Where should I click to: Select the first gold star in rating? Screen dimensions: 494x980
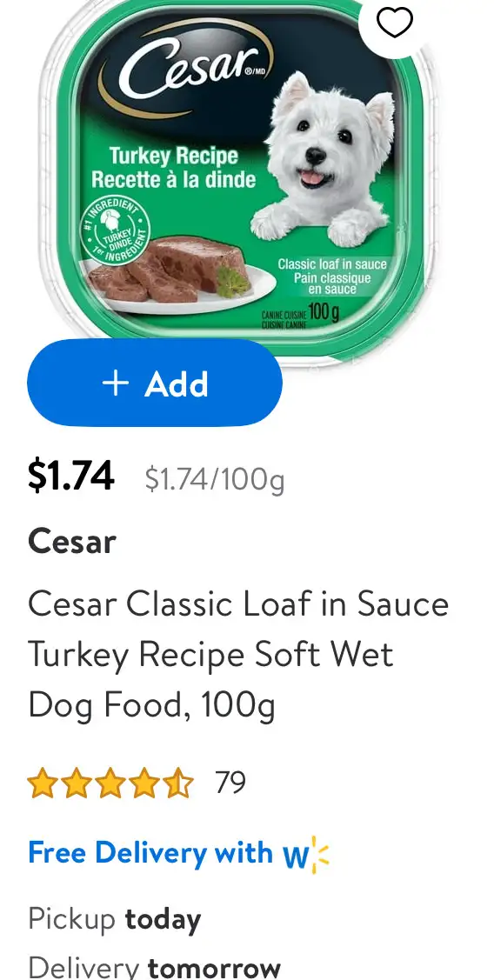(x=41, y=784)
